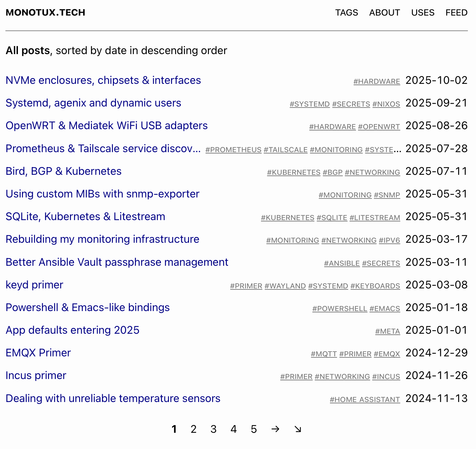
Task: Select the #SNMP tag
Action: coord(387,195)
